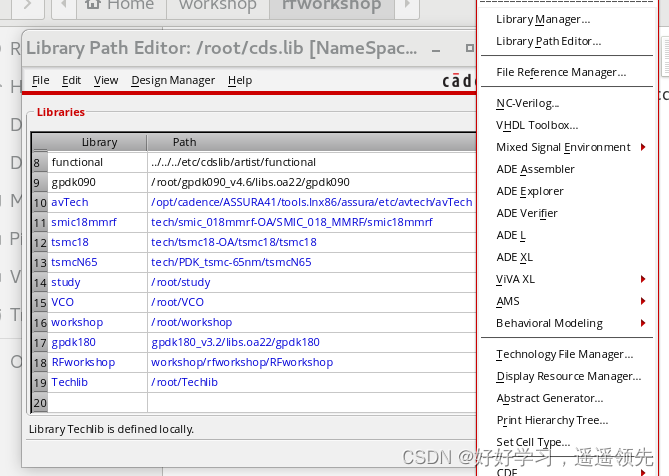Image resolution: width=669 pixels, height=476 pixels.
Task: Open Technology File Manager...
Action: point(564,354)
